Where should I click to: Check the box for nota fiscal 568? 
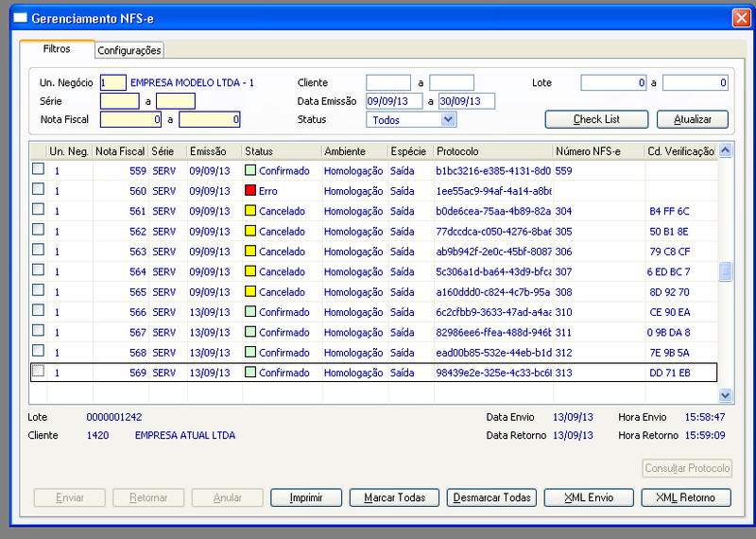38,351
